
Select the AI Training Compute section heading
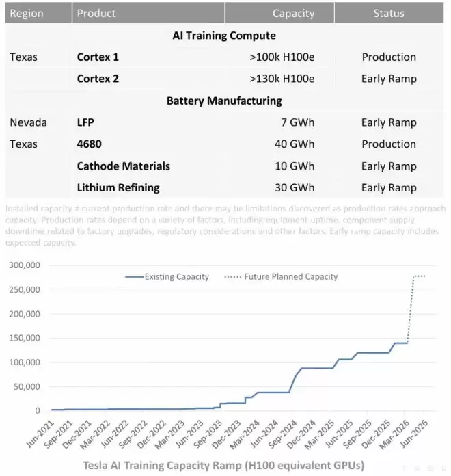[224, 36]
